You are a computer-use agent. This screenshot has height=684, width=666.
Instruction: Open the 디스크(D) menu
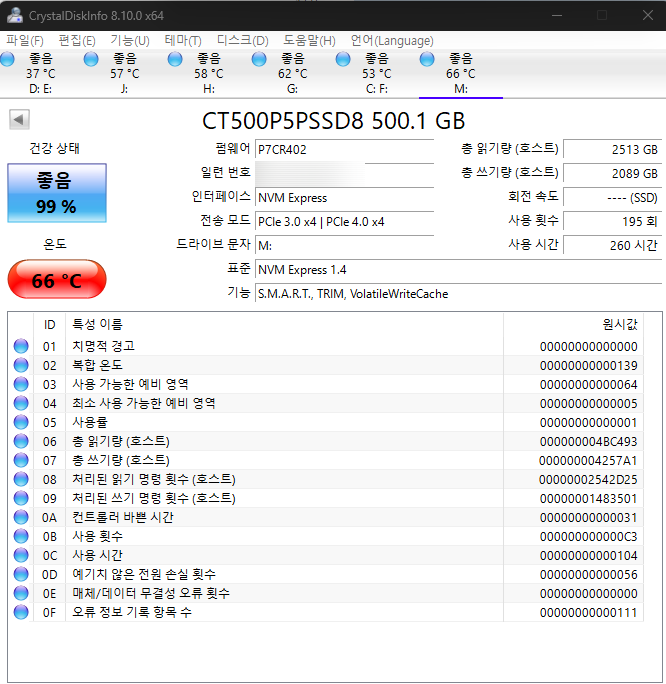pyautogui.click(x=242, y=41)
